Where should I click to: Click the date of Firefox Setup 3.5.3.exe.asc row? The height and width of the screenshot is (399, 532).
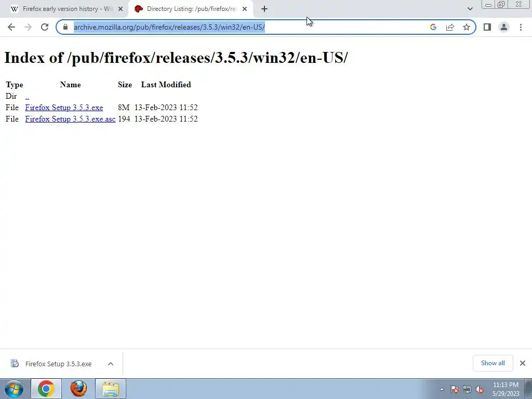(166, 119)
